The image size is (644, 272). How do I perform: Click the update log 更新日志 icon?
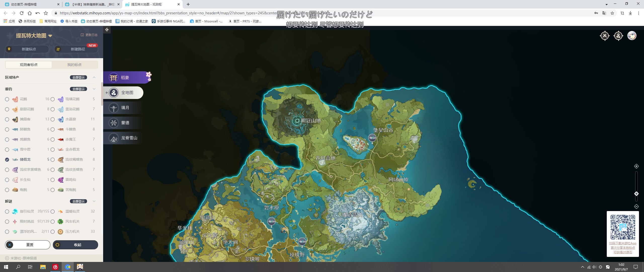click(x=82, y=35)
